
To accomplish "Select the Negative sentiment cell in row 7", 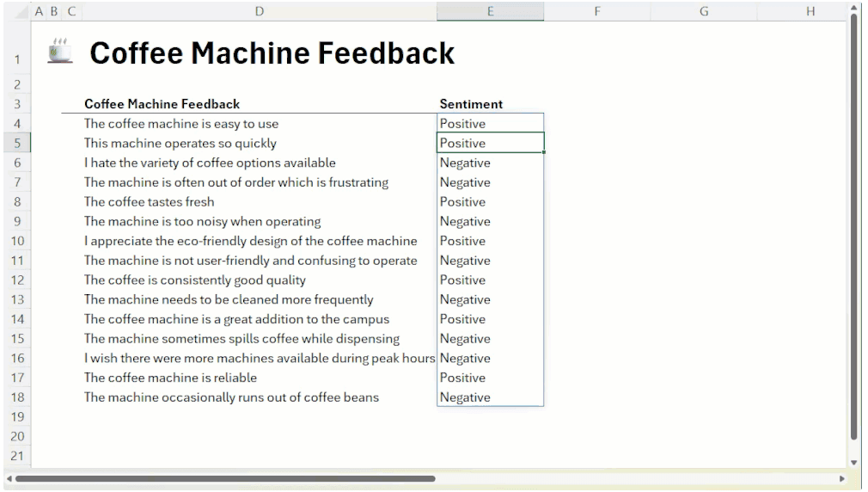I will coord(490,181).
